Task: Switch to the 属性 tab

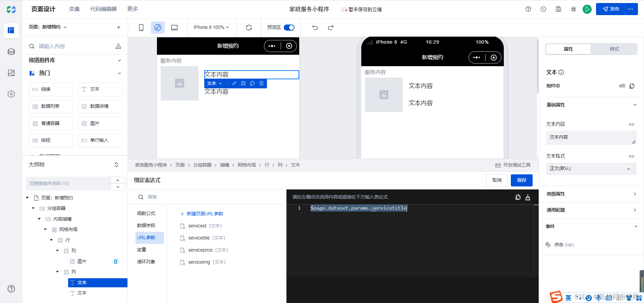Action: (x=568, y=49)
